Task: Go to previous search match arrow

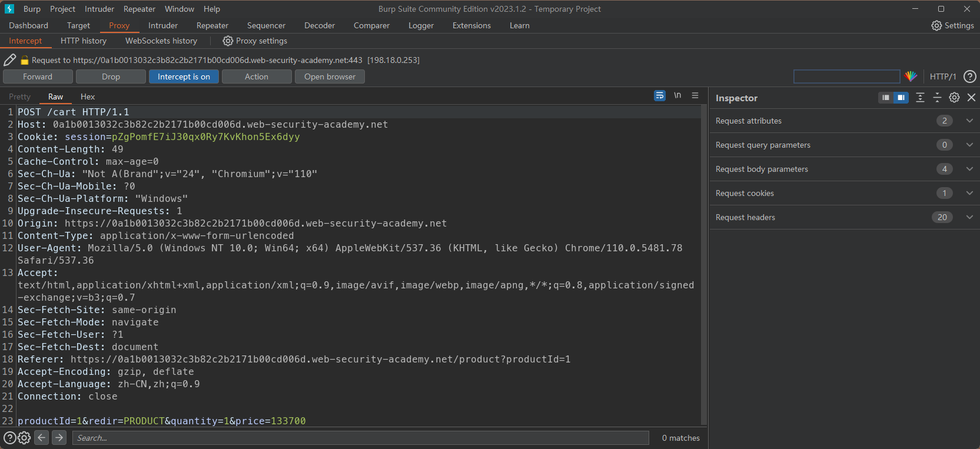Action: click(41, 437)
